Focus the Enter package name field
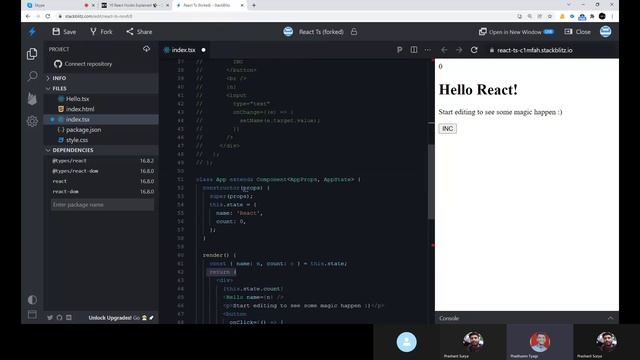Viewport: 640px width, 360px height. pos(102,204)
